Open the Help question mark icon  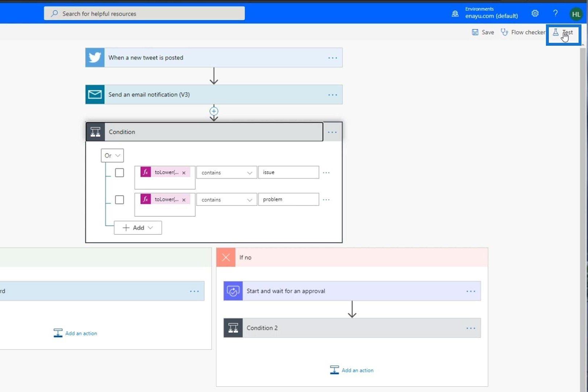[555, 13]
